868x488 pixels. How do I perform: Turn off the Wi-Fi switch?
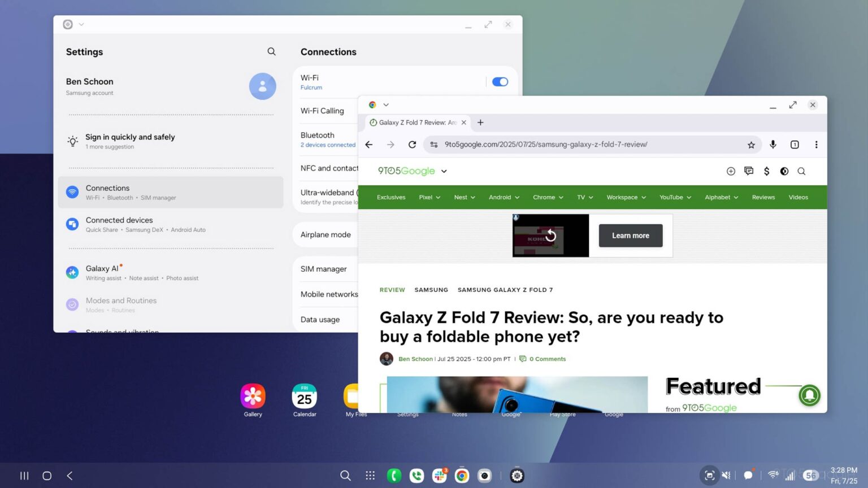(x=500, y=81)
